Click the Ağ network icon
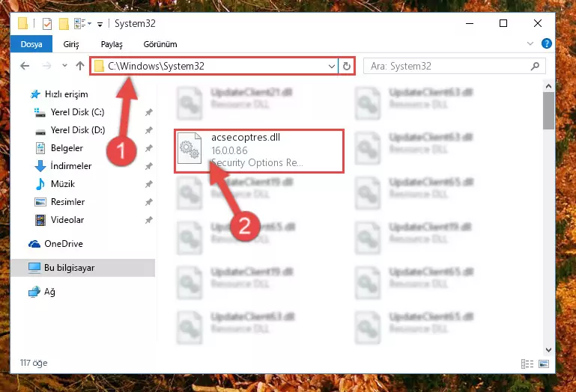Screen dimensions: 576x392 (34, 293)
